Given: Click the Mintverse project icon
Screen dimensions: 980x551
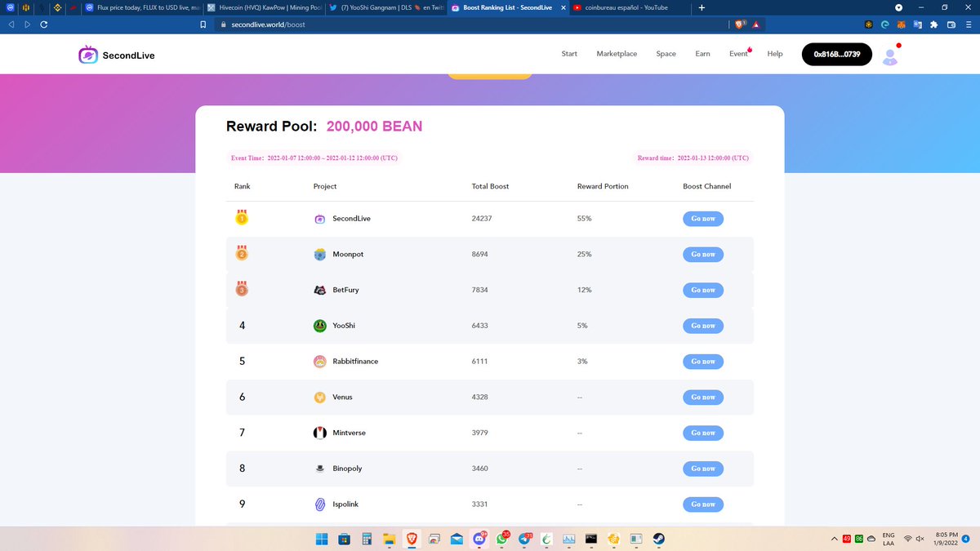Looking at the screenshot, I should point(320,433).
